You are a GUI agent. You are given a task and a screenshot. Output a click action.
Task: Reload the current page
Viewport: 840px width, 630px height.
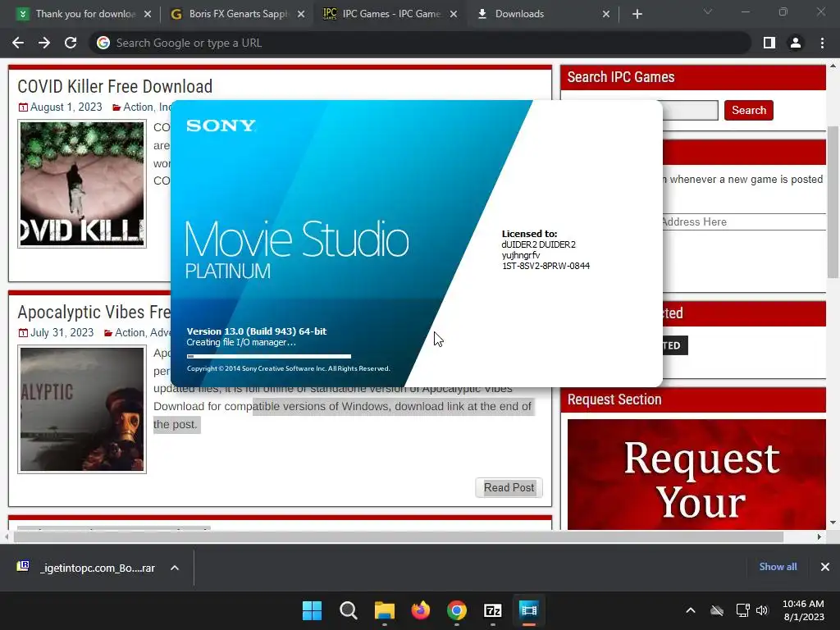71,43
